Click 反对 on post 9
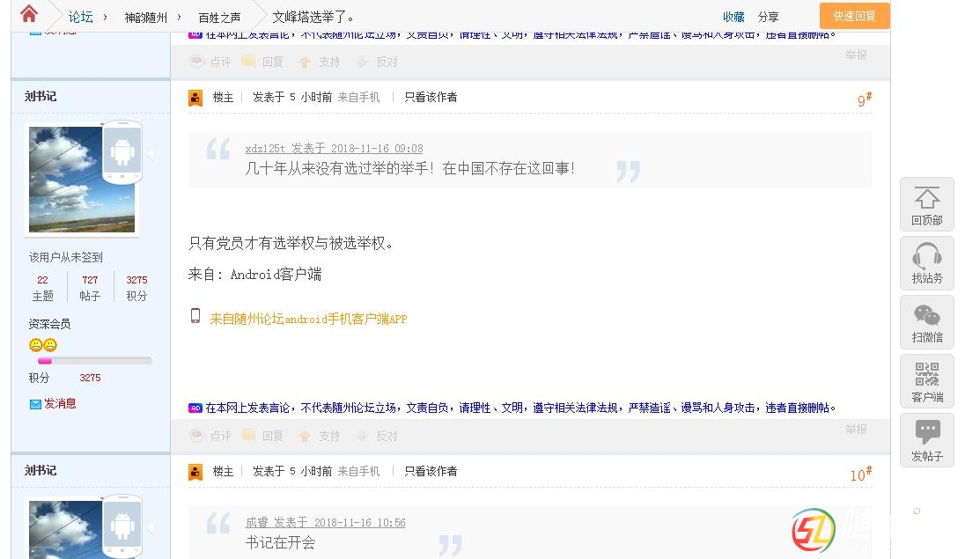Screen dimensions: 980x559 tap(377, 436)
